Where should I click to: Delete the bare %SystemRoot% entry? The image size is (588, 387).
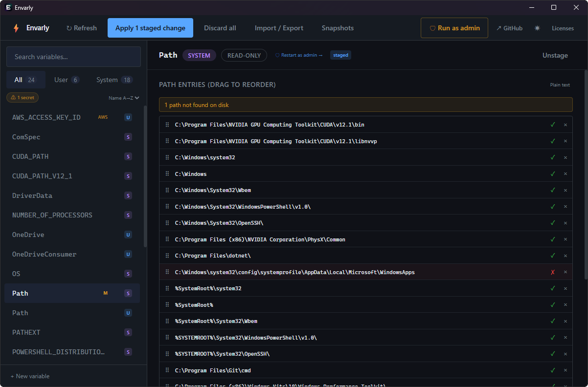point(565,305)
